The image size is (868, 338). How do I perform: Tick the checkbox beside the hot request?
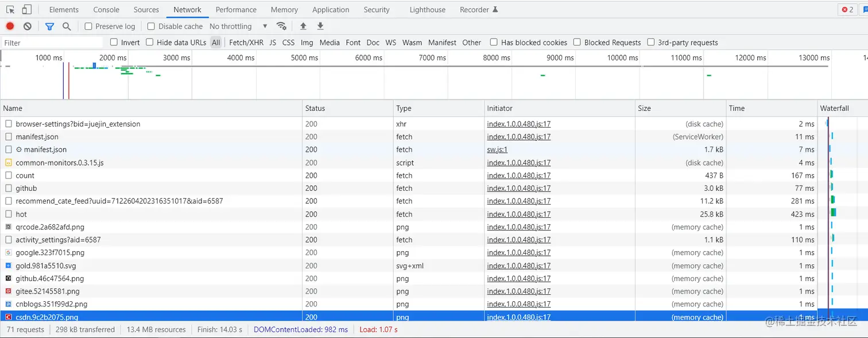[x=8, y=214]
